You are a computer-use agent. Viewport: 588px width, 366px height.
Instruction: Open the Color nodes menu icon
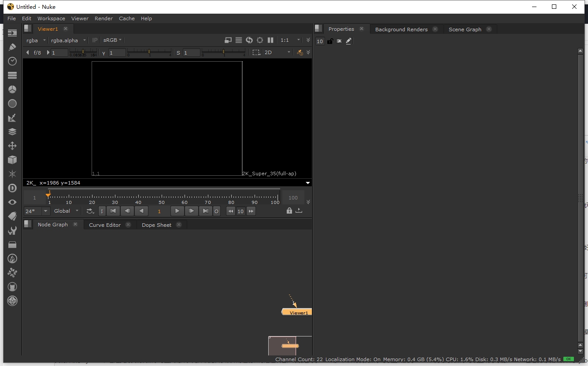(x=12, y=89)
